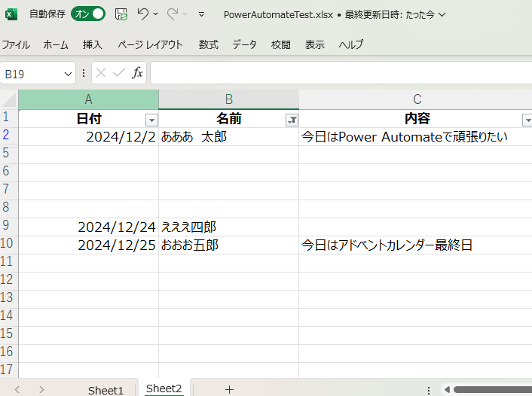The image size is (532, 396).
Task: Click the horizontal scrollbar thumb
Action: [493, 390]
